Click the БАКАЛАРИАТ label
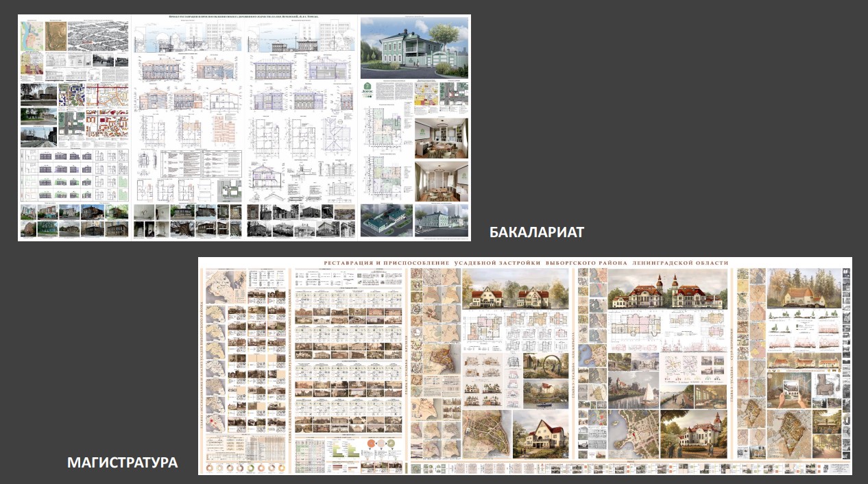This screenshot has width=868, height=484. click(536, 232)
